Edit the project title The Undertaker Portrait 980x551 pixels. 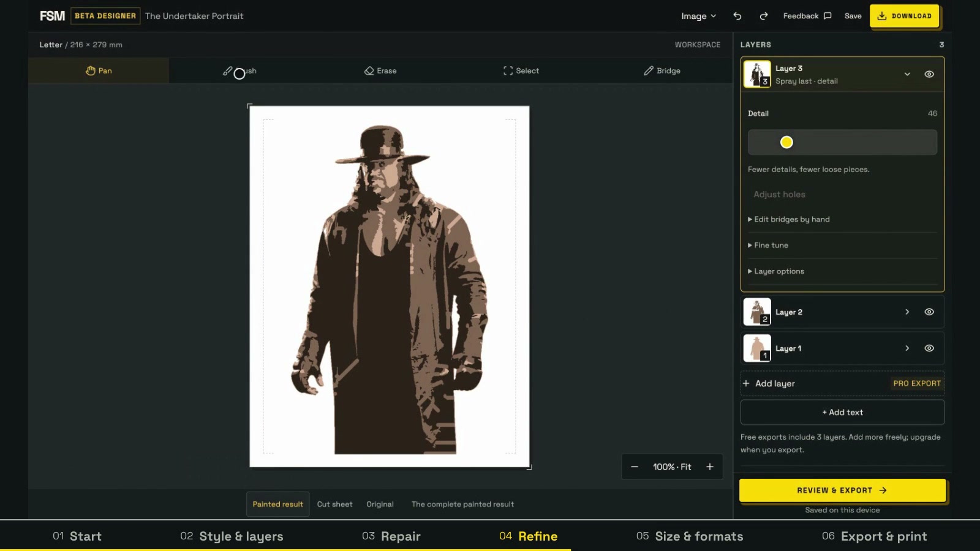(194, 16)
